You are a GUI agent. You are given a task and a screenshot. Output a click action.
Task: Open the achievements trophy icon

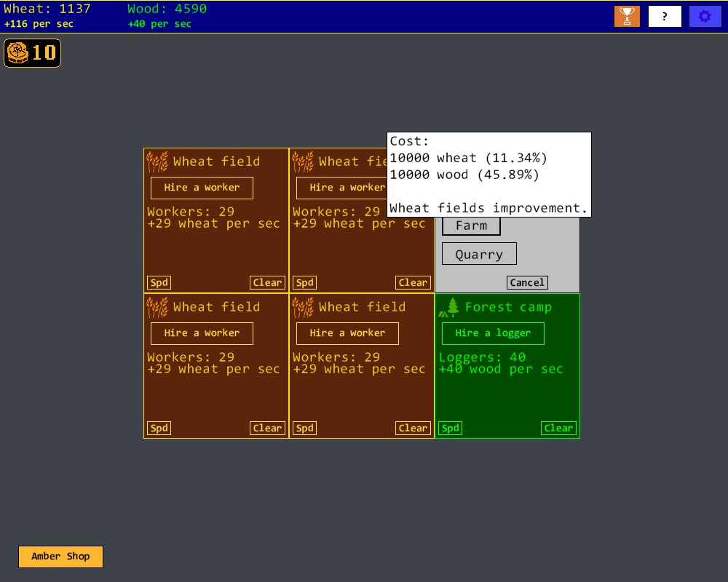[627, 15]
